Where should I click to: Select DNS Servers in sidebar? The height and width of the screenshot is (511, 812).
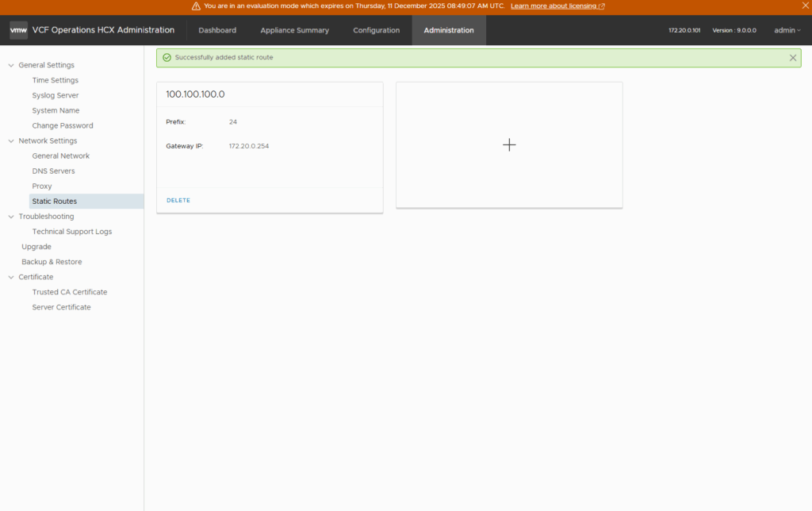[53, 171]
